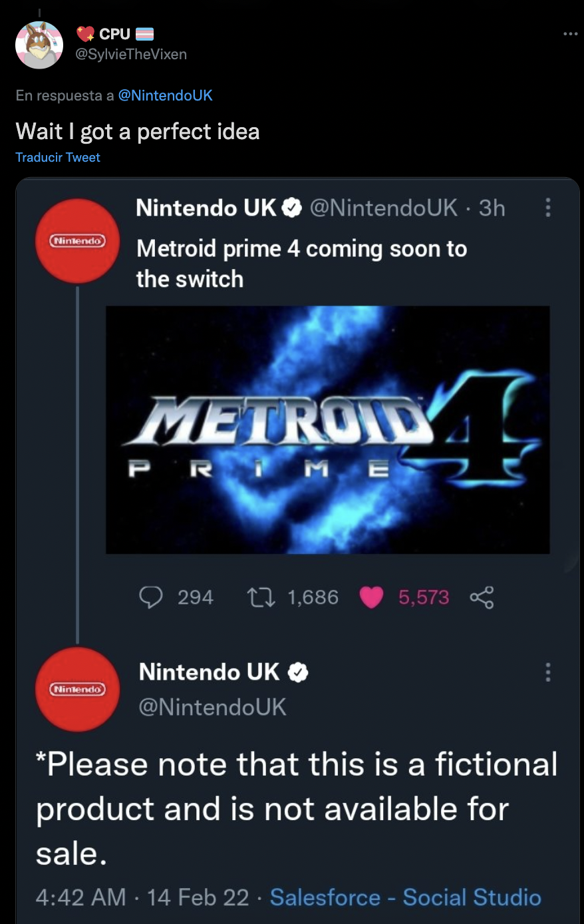Open the @NintendoUK mention link
Viewport: 584px width, 924px height.
point(165,95)
